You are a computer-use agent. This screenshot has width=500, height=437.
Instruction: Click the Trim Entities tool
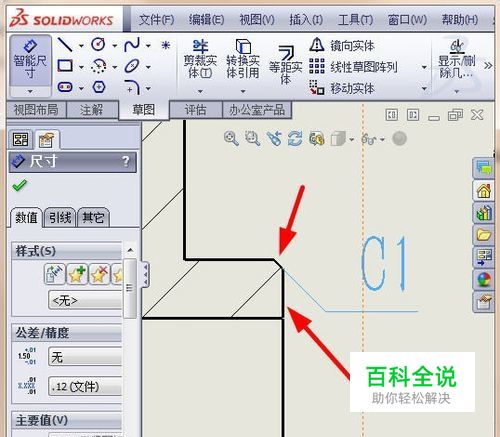tap(200, 59)
